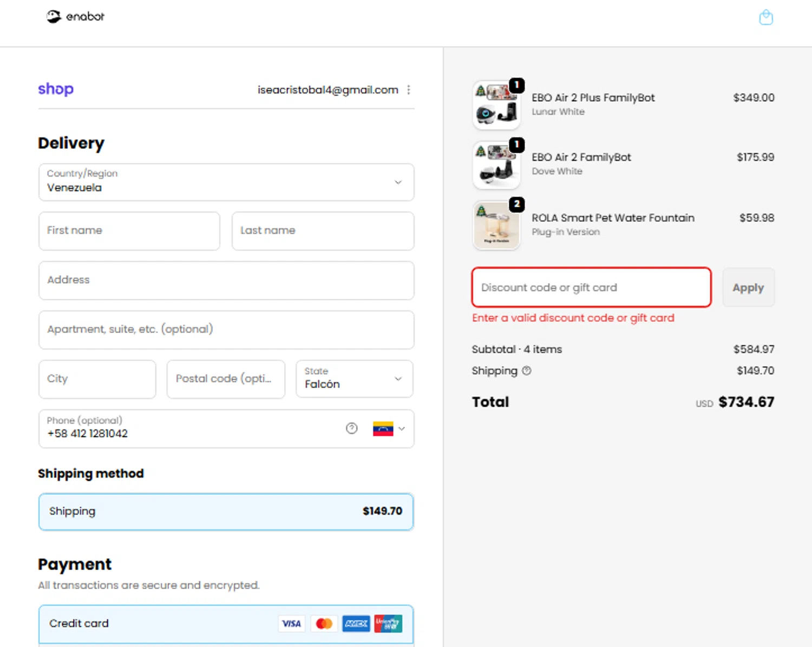The image size is (812, 647).
Task: Click the Shop Pay logo
Action: tap(56, 89)
